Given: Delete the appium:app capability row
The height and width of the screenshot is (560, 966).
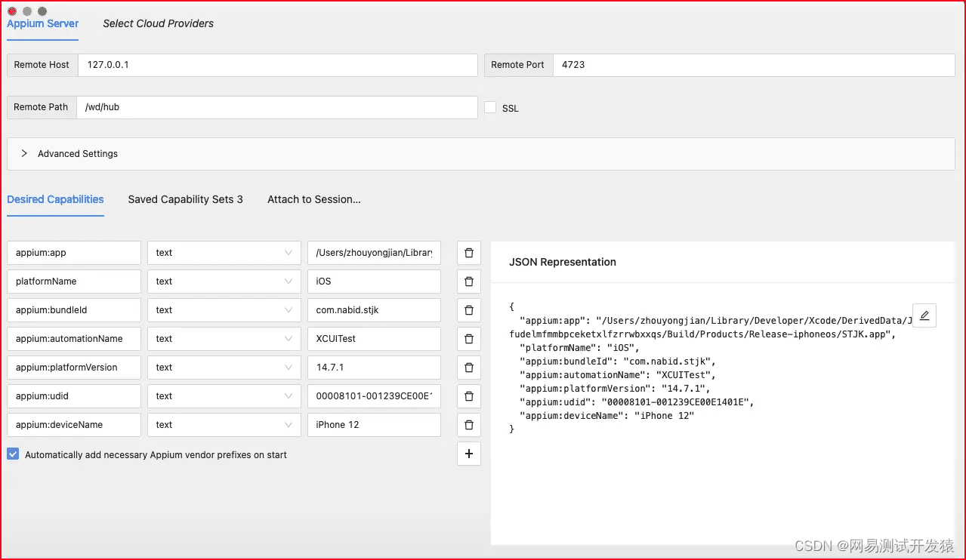Looking at the screenshot, I should click(x=468, y=253).
